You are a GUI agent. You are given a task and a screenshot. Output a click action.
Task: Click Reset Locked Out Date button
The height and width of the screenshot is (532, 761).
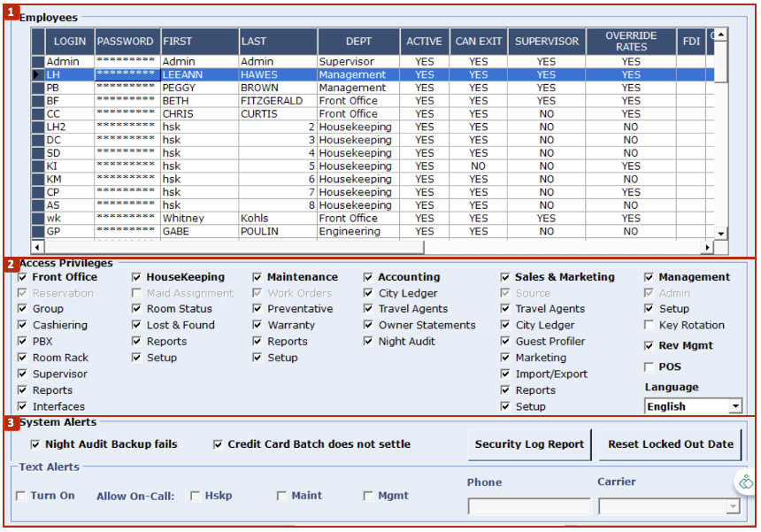pos(670,444)
